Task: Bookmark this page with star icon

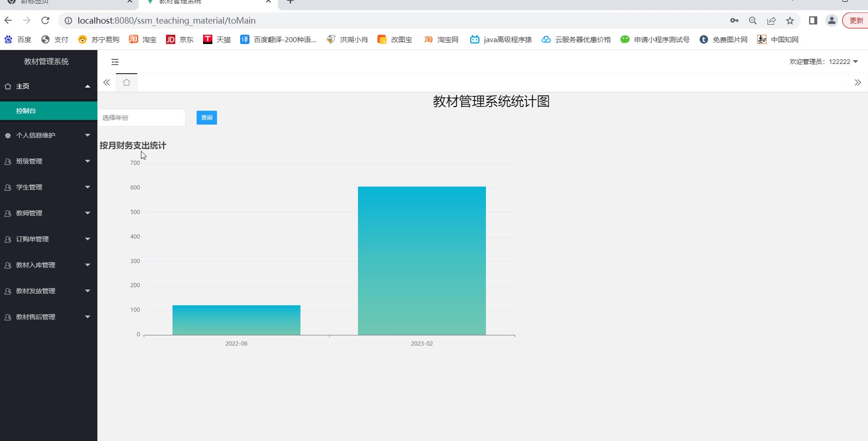Action: pyautogui.click(x=790, y=20)
